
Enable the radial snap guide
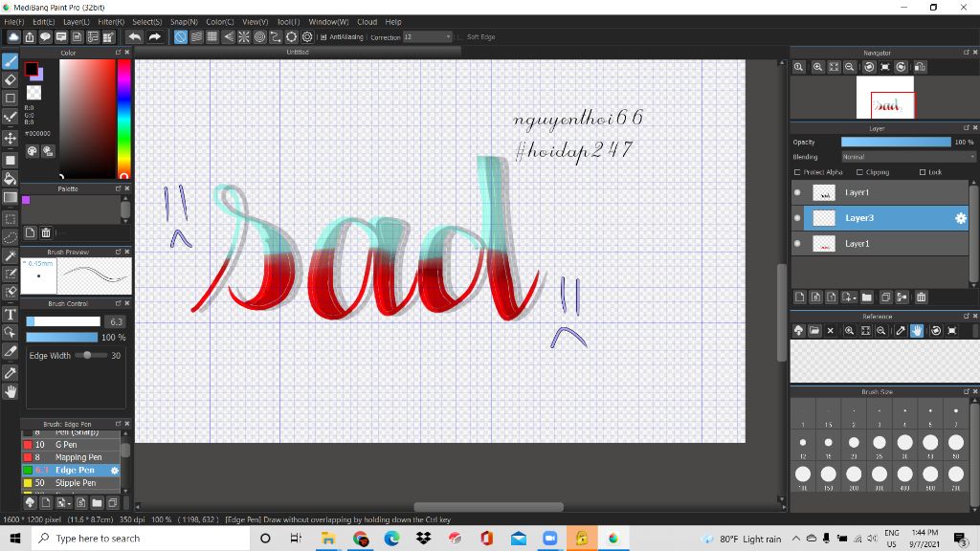point(244,37)
